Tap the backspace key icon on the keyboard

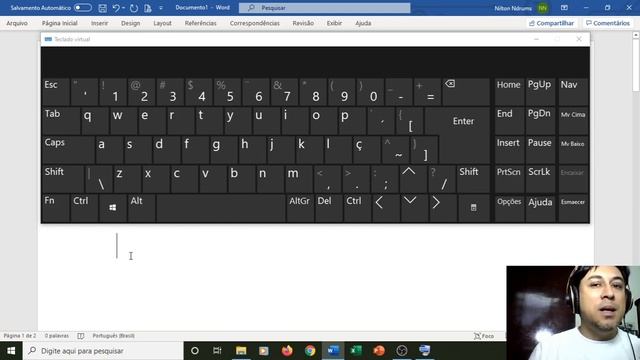pyautogui.click(x=467, y=91)
